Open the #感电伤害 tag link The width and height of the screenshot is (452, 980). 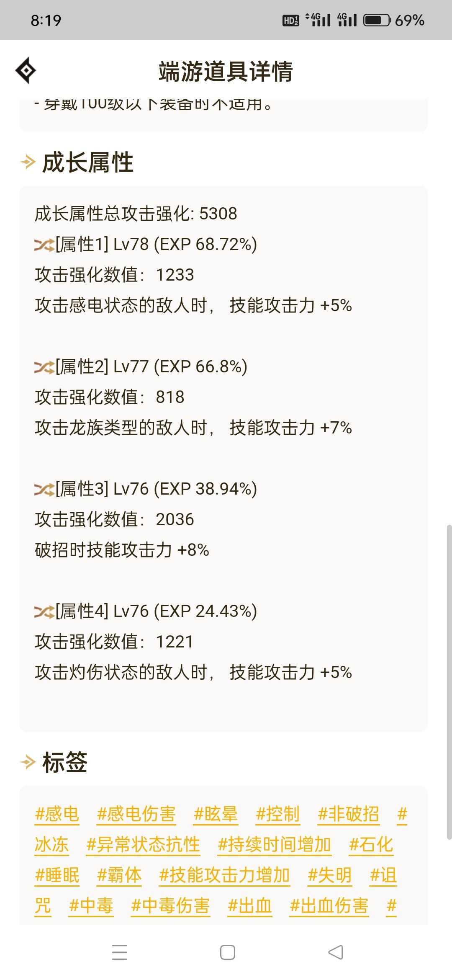click(x=136, y=814)
